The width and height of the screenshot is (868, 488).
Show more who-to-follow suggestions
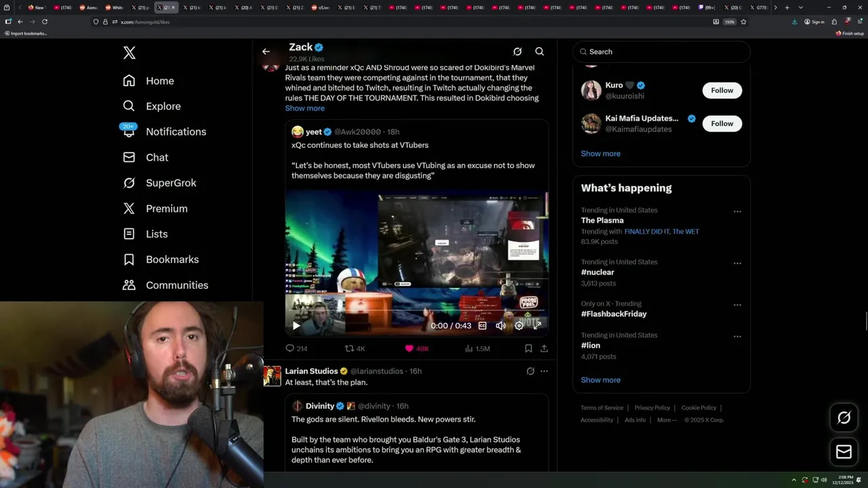[x=600, y=154]
